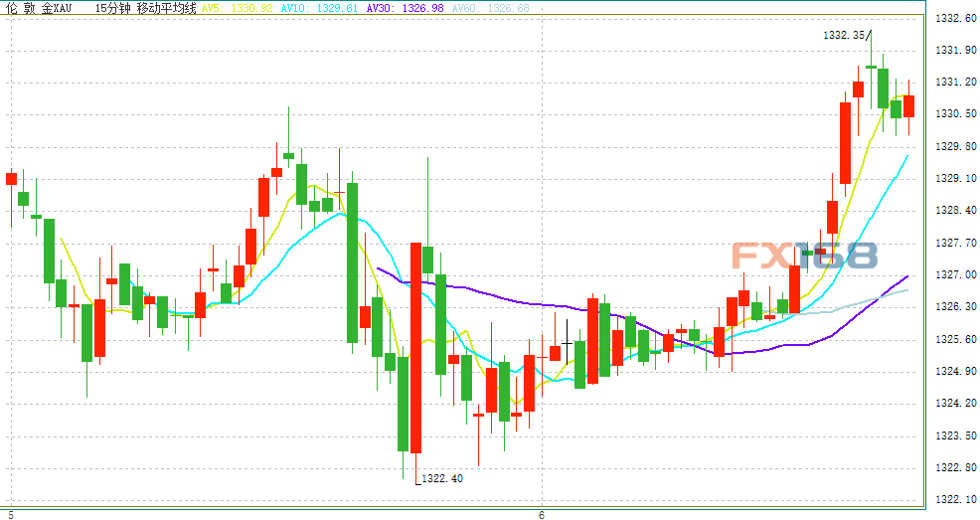Click the 1332.35 high price label

pyautogui.click(x=842, y=35)
